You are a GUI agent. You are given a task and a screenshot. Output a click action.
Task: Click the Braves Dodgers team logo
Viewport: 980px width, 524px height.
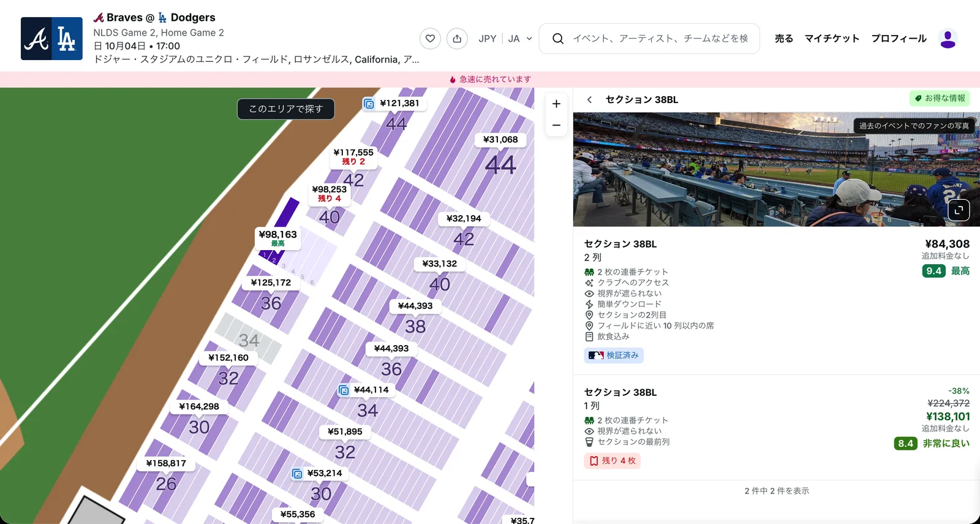tap(51, 39)
